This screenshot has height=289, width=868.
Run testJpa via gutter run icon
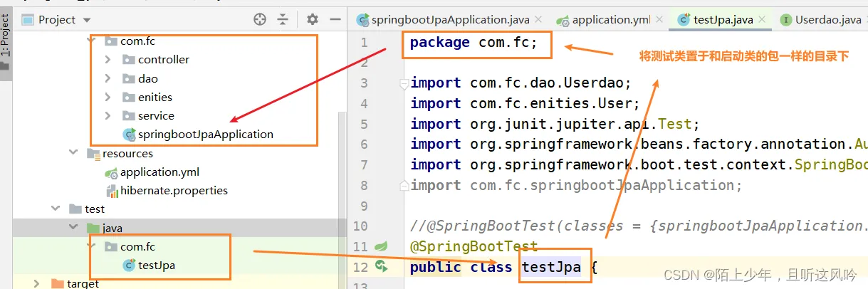click(x=382, y=266)
